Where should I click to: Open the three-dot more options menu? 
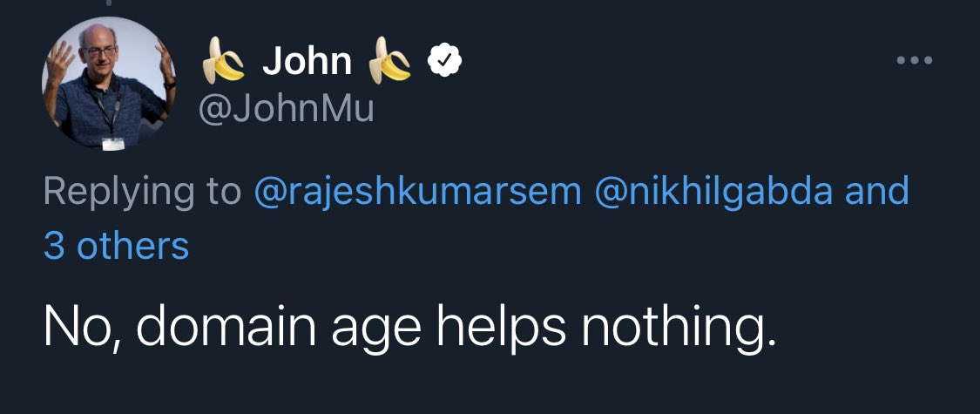[915, 61]
